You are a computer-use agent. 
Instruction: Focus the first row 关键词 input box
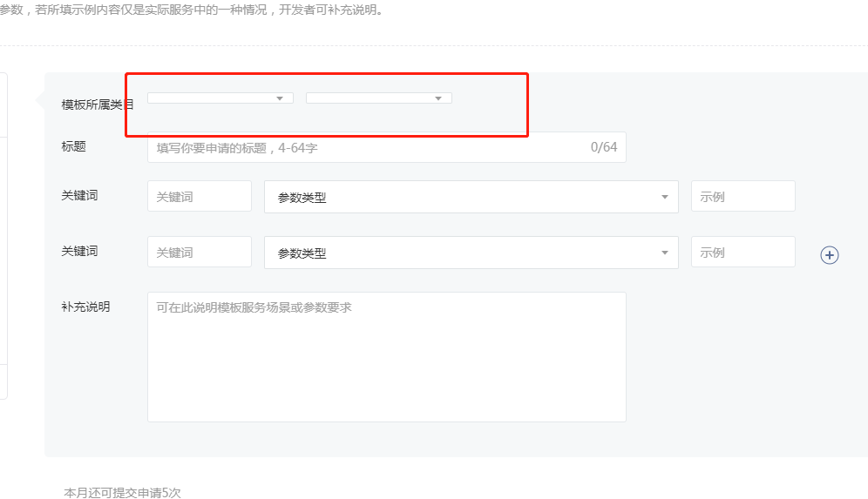coord(200,197)
